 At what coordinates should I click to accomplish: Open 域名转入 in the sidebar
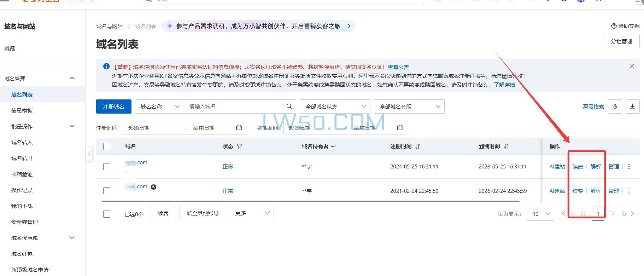(22, 143)
